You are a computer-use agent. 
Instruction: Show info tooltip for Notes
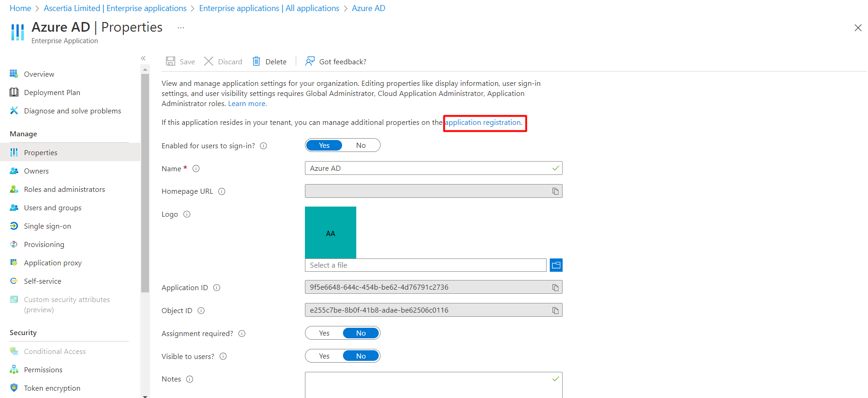(190, 379)
